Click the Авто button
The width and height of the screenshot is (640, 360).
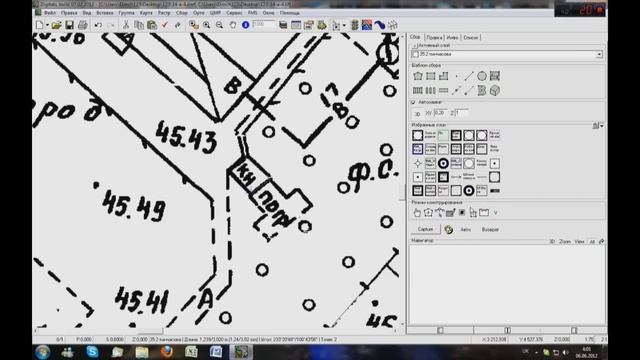465,229
